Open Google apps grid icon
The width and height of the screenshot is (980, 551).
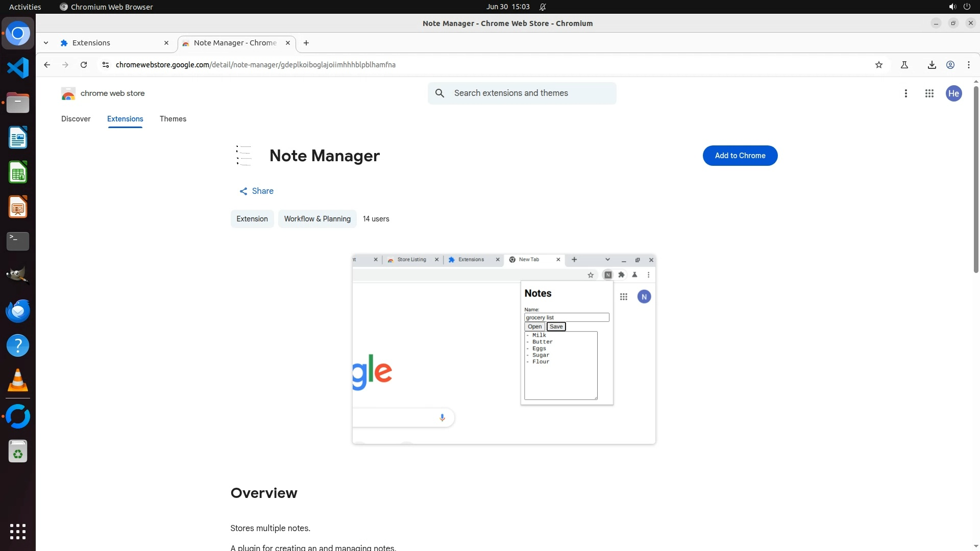[929, 93]
